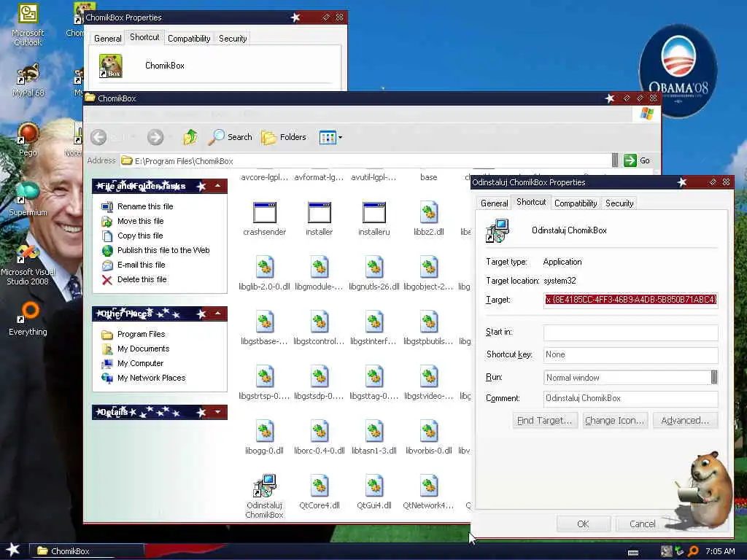Open Security tab in ChomikBox Properties window
The image size is (747, 560).
[233, 39]
